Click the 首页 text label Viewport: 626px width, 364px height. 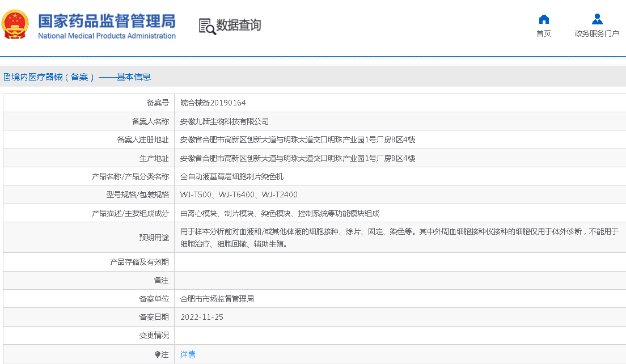[x=543, y=33]
